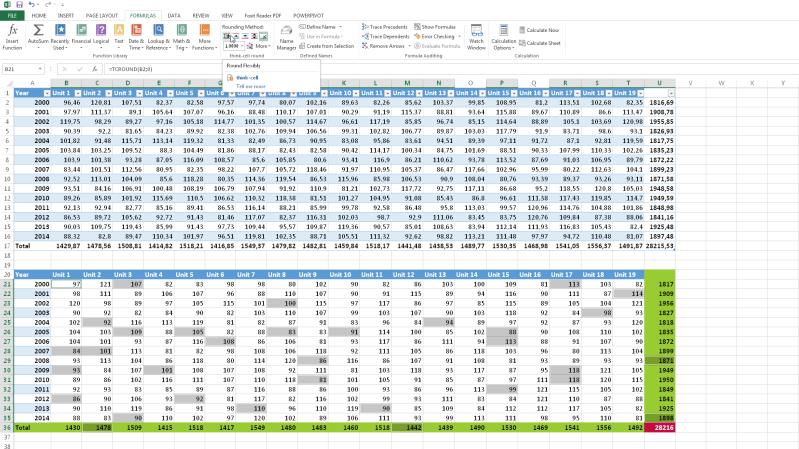Image resolution: width=799 pixels, height=449 pixels.
Task: Switch to the POWERPIVOT tab
Action: coord(308,16)
